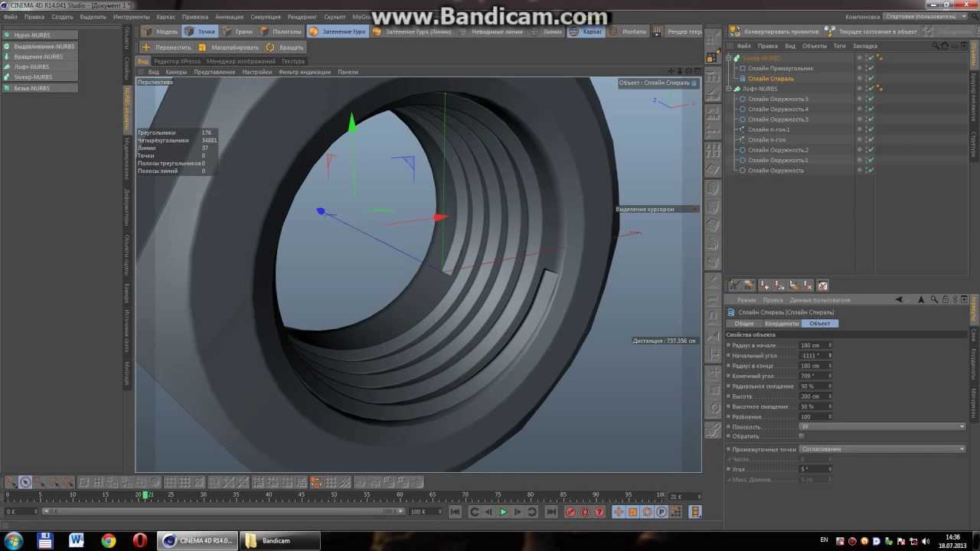980x551 pixels.
Task: Adjust the Разбиение stepper arrows
Action: point(830,417)
